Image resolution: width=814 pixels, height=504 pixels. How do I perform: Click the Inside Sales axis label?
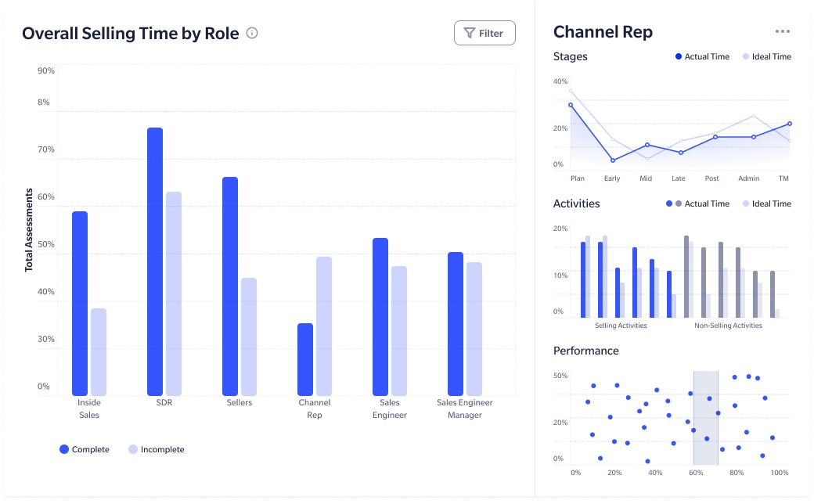click(x=88, y=409)
